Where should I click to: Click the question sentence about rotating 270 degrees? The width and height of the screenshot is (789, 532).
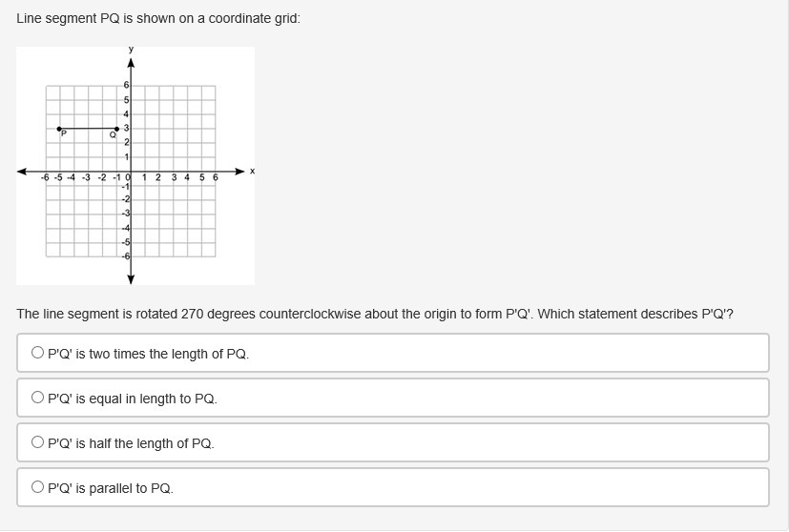click(375, 314)
